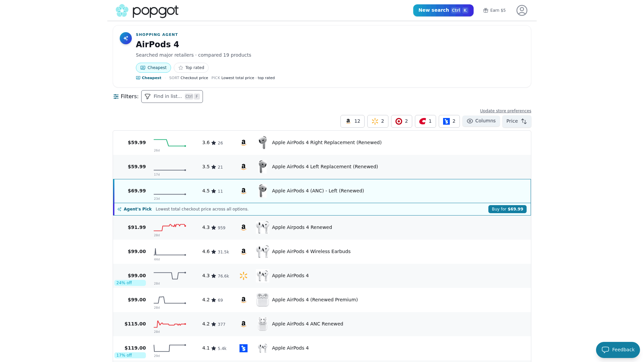Click the Earn $5 gift link
644x362 pixels.
(494, 10)
